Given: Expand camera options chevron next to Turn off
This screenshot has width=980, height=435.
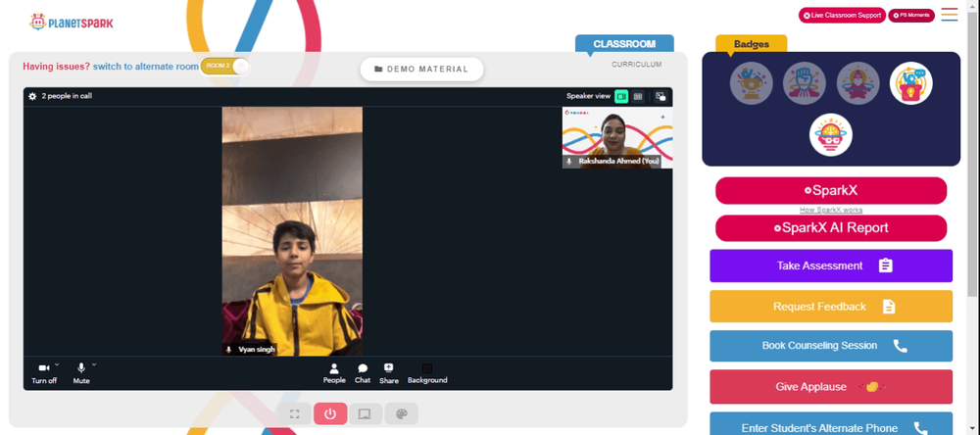Looking at the screenshot, I should coord(57,364).
